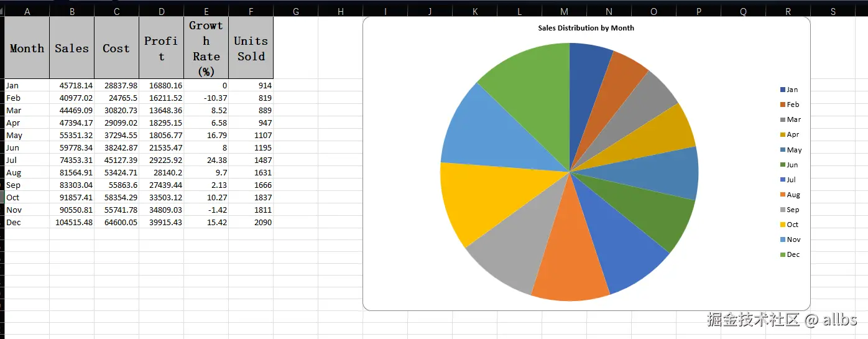The width and height of the screenshot is (868, 339).
Task: Click the Feb legend entry
Action: 790,104
